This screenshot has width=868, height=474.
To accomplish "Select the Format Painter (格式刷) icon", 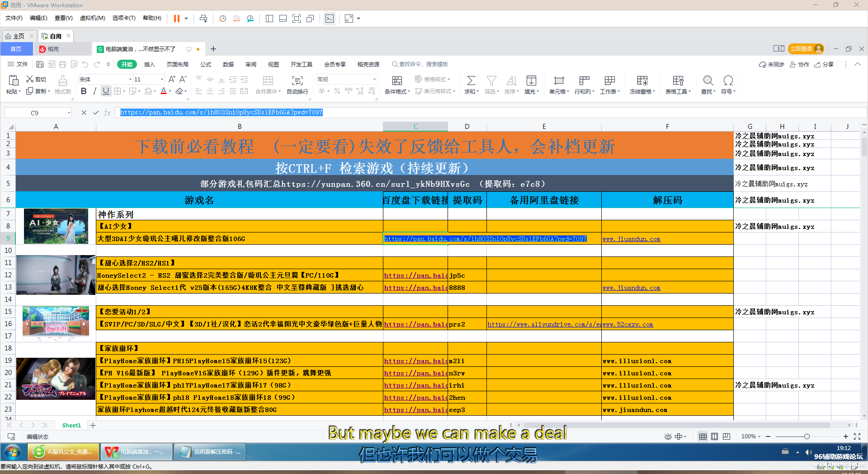I will click(x=63, y=85).
